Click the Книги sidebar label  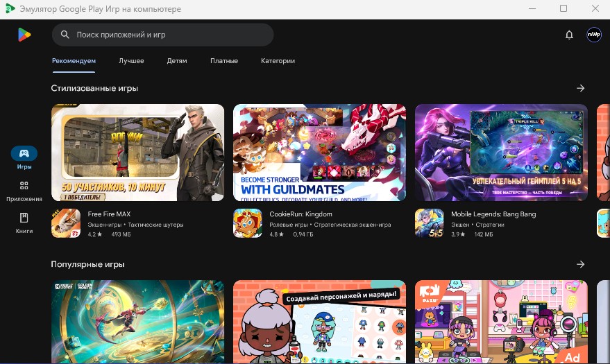click(24, 231)
